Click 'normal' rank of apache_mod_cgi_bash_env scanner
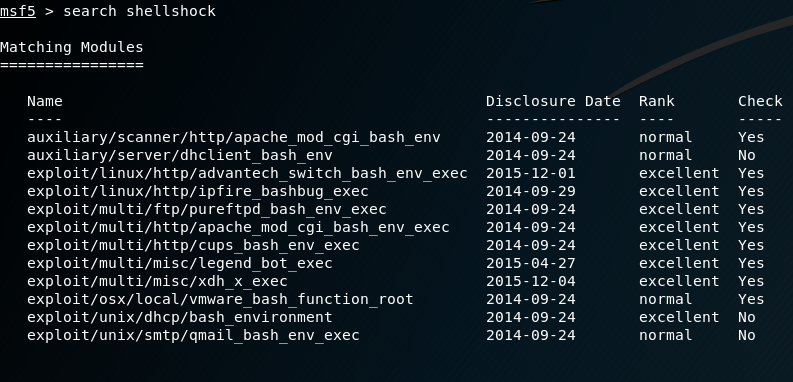This screenshot has width=793, height=382. tap(666, 137)
